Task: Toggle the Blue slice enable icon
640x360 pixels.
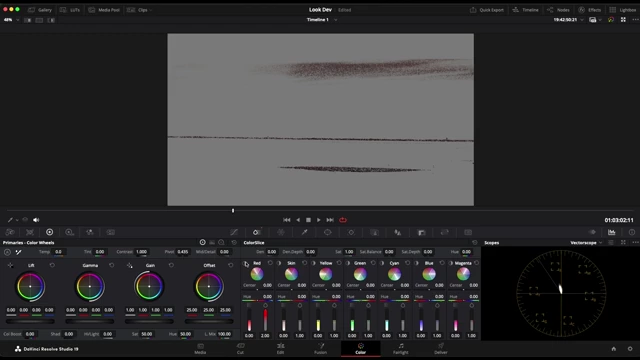Action: click(x=417, y=263)
